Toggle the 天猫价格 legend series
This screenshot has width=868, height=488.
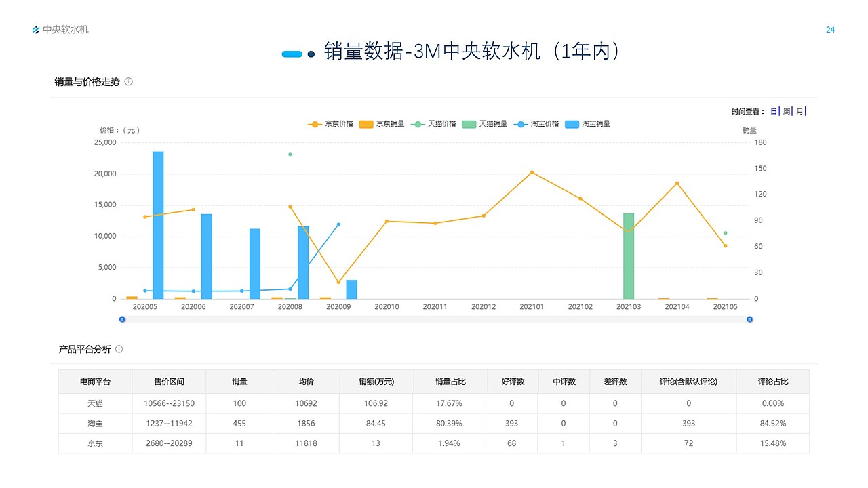pyautogui.click(x=433, y=124)
